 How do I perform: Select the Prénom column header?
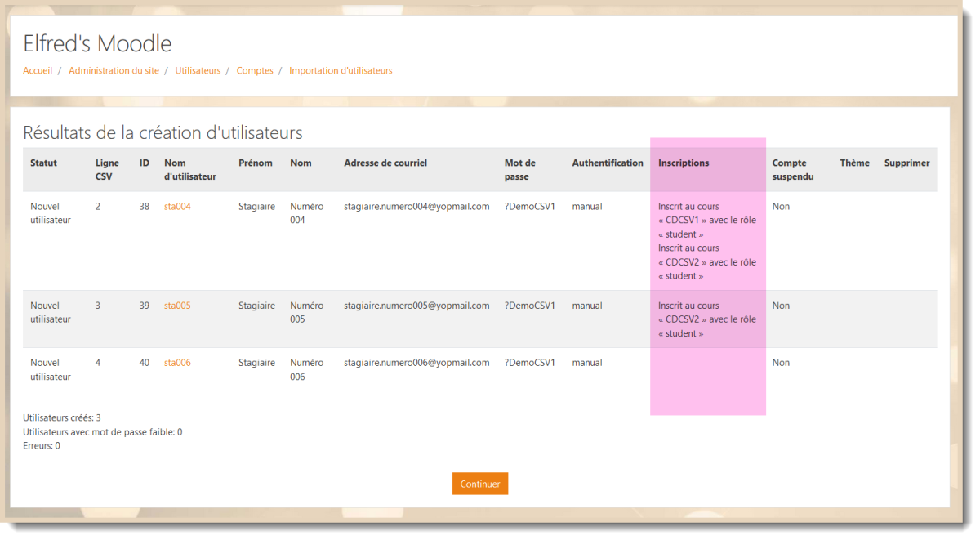[x=256, y=163]
